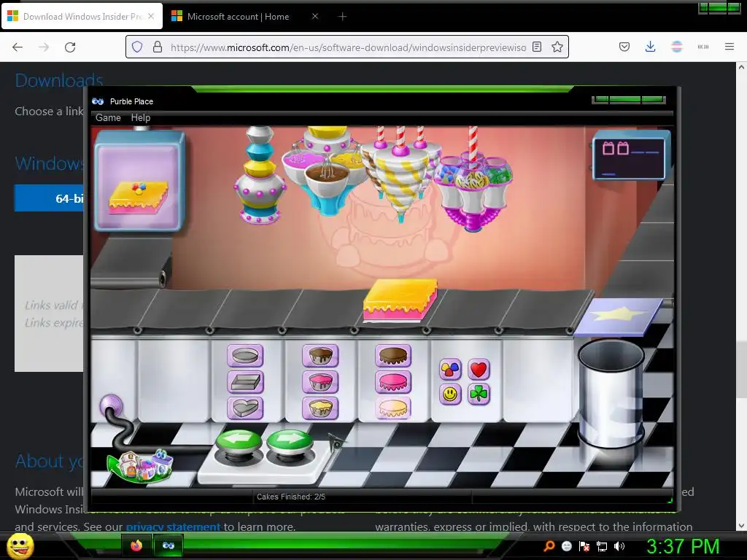
Task: Click the Purble Place village home icon
Action: (141, 465)
